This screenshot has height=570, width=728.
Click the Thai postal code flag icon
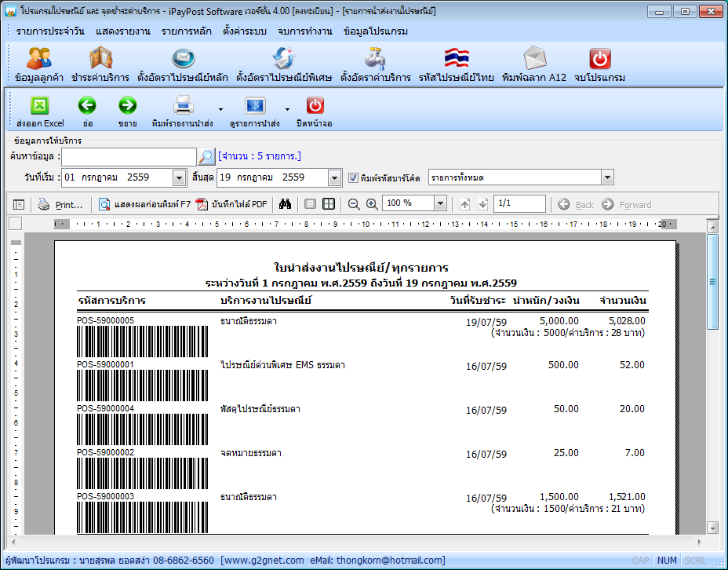coord(456,59)
